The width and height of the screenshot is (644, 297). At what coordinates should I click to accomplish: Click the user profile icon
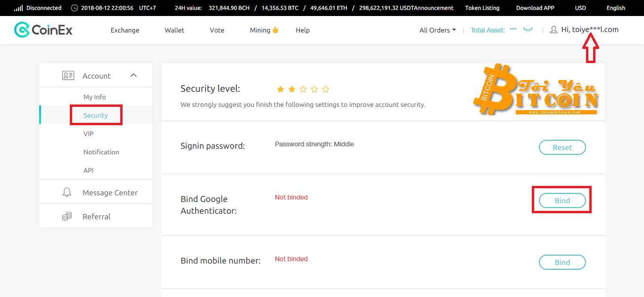point(553,30)
